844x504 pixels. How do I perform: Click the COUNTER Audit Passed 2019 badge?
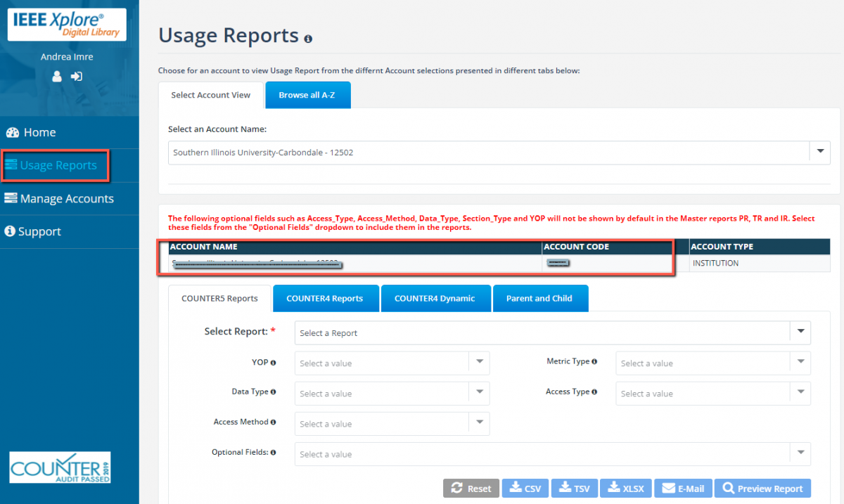pyautogui.click(x=60, y=467)
